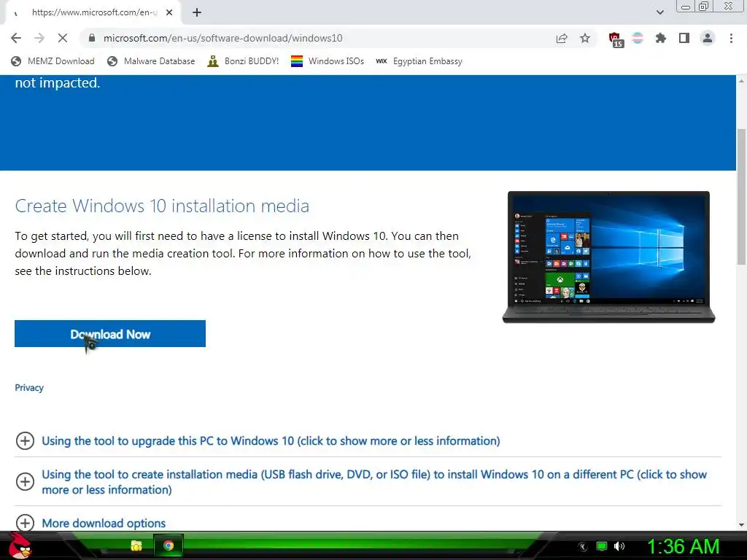Open the file explorer taskbar icon
747x560 pixels.
(x=136, y=545)
